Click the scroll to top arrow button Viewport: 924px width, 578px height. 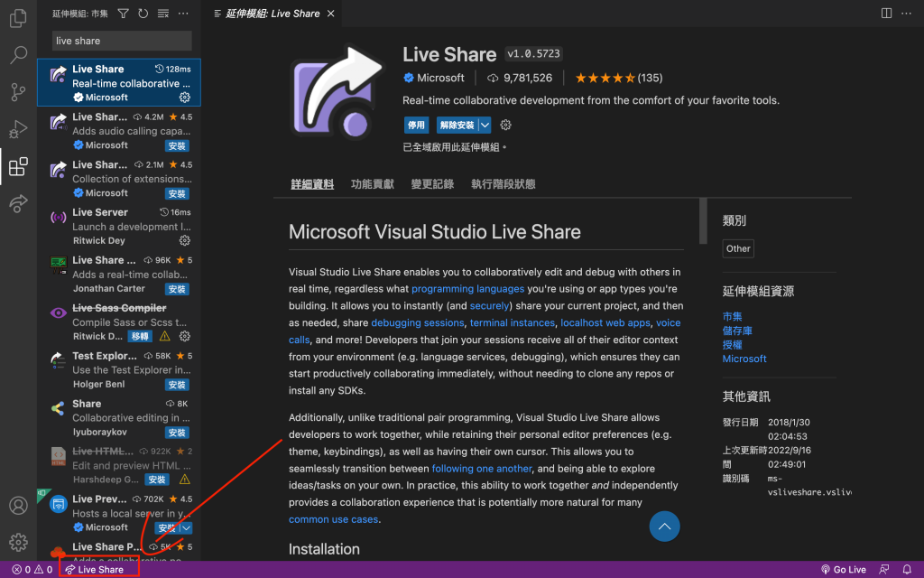tap(664, 527)
